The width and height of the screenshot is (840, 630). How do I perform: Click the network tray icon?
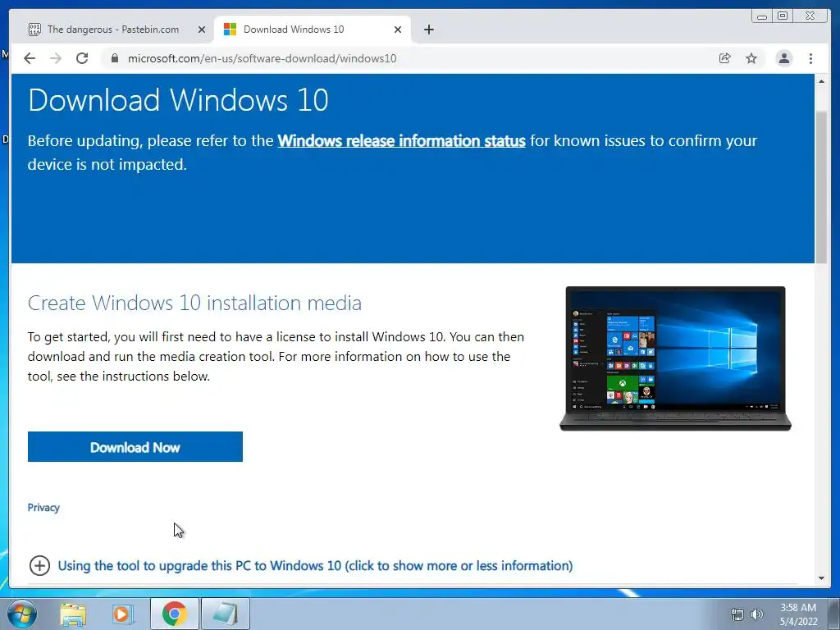coord(737,614)
